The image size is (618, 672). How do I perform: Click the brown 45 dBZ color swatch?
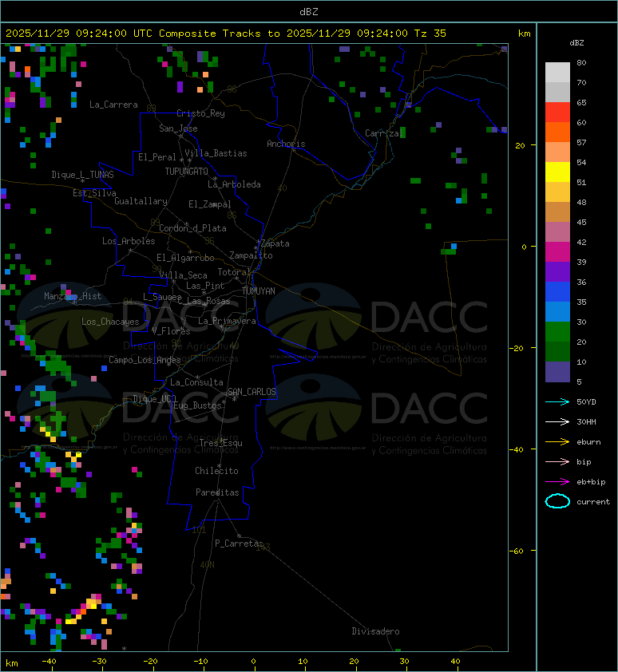click(x=557, y=212)
